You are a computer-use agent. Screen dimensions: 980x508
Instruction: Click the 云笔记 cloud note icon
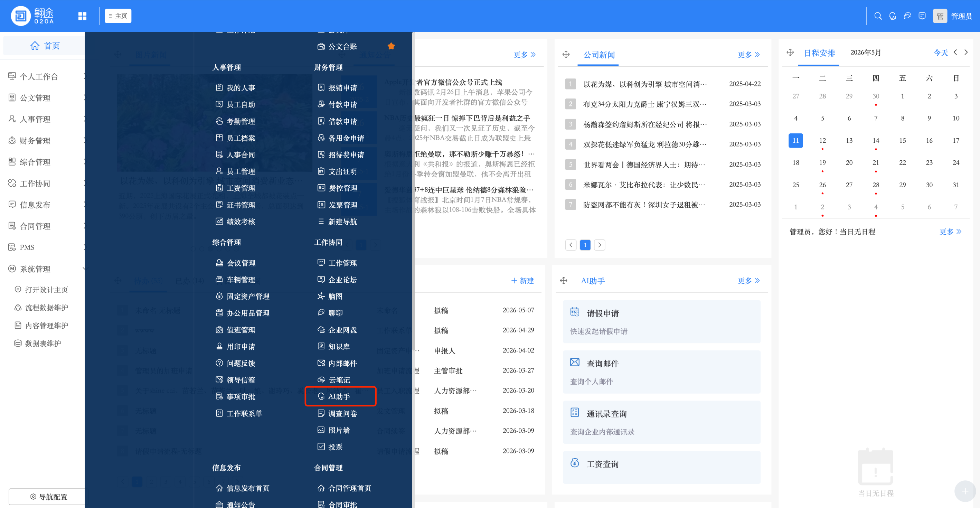pyautogui.click(x=321, y=380)
